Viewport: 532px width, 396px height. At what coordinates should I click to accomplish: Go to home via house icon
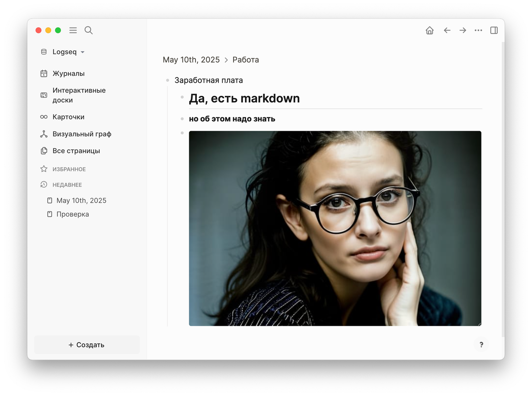(x=430, y=30)
